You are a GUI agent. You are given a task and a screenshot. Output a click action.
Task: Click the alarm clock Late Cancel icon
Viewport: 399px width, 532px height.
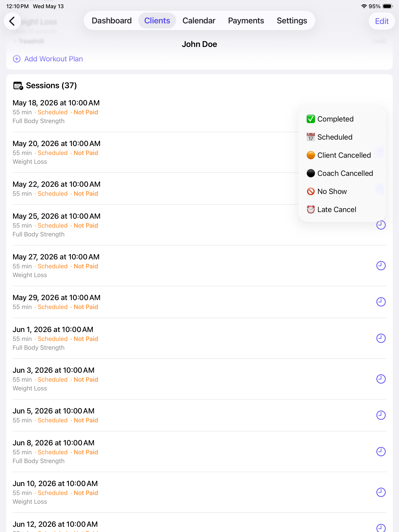[311, 210]
